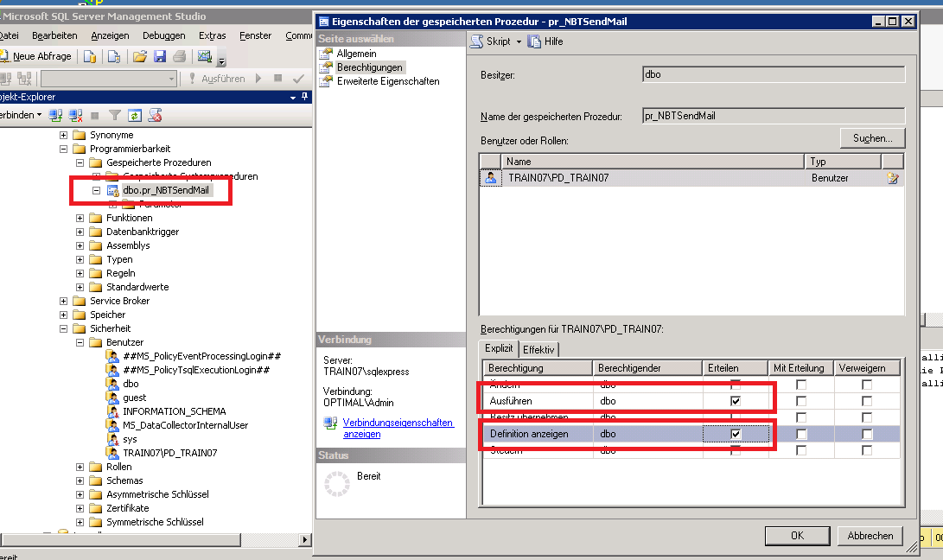Check Verweigern for Ausführen permission
Image resolution: width=943 pixels, height=560 pixels.
(x=867, y=401)
